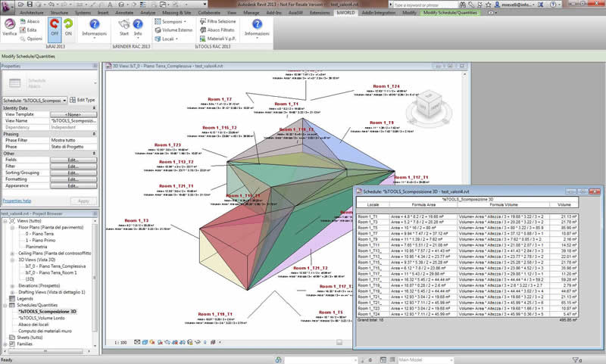Click the Abaco tool in IsRAI panel

(30, 21)
